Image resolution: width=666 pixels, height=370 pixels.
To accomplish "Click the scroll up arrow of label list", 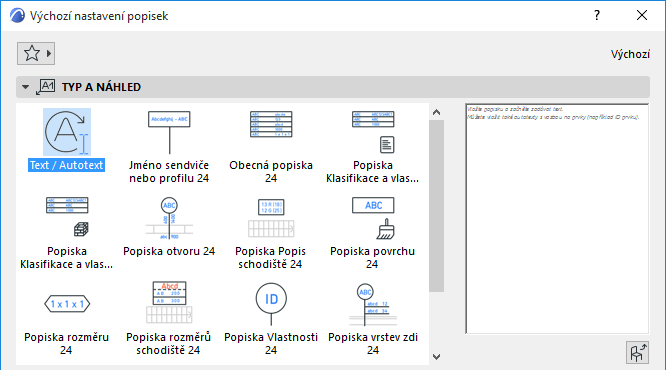I will (x=436, y=113).
